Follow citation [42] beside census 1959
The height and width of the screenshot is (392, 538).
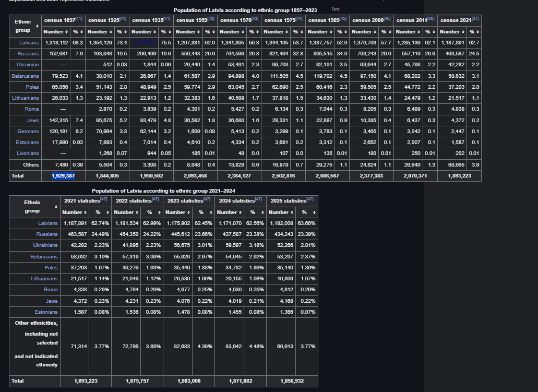point(211,19)
